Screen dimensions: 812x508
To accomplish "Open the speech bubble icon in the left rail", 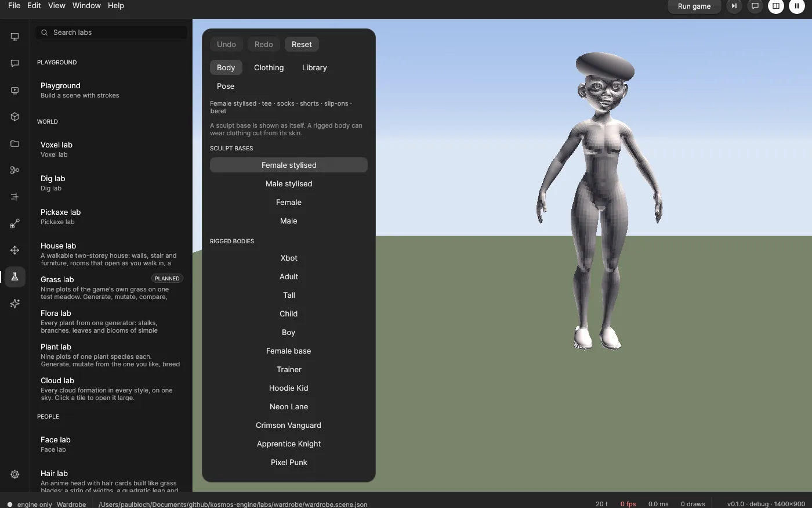I will point(15,63).
